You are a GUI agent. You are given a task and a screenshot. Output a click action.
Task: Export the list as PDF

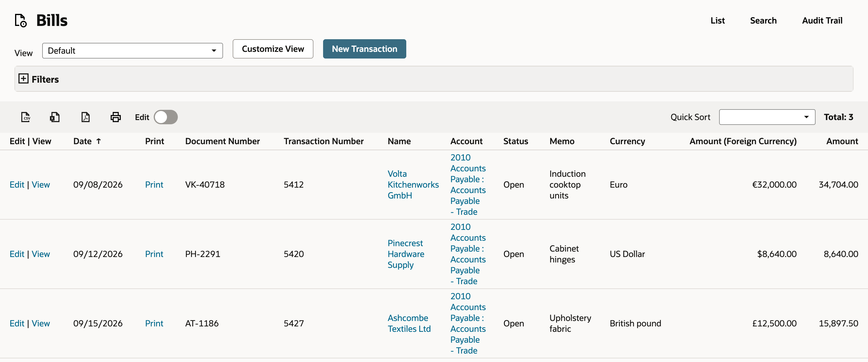tap(86, 117)
